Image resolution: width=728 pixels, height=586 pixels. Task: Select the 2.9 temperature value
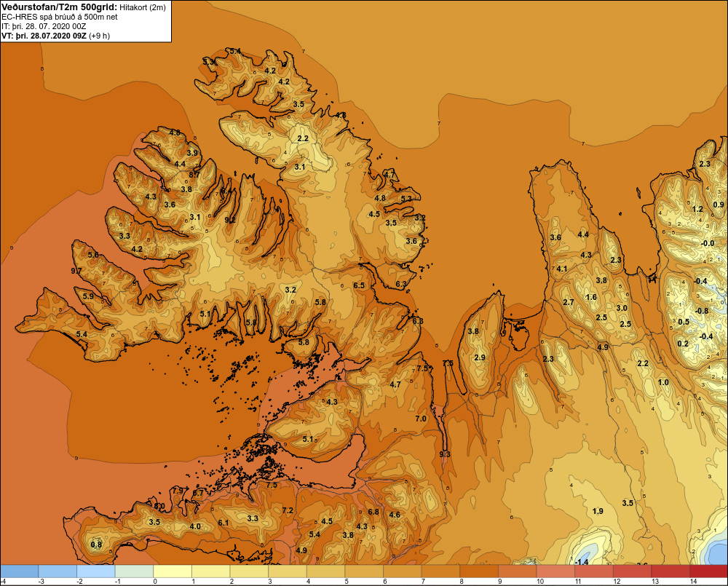click(480, 357)
